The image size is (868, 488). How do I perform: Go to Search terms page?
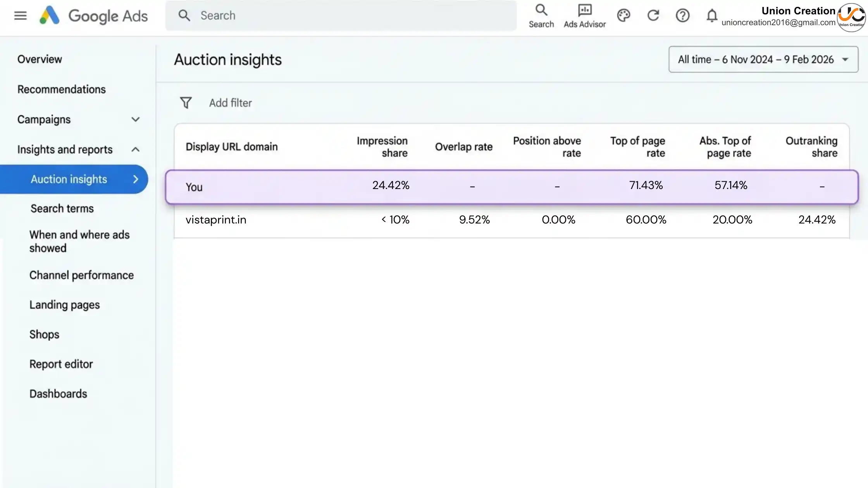(x=62, y=208)
